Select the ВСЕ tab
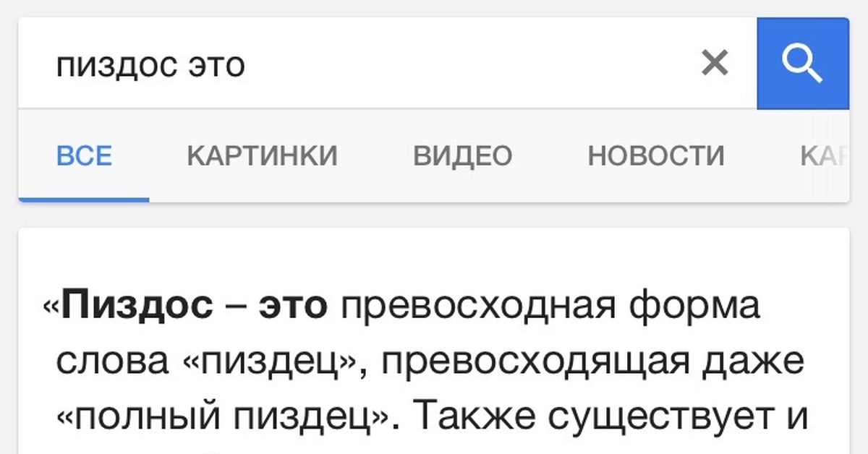This screenshot has width=868, height=454. (x=84, y=155)
